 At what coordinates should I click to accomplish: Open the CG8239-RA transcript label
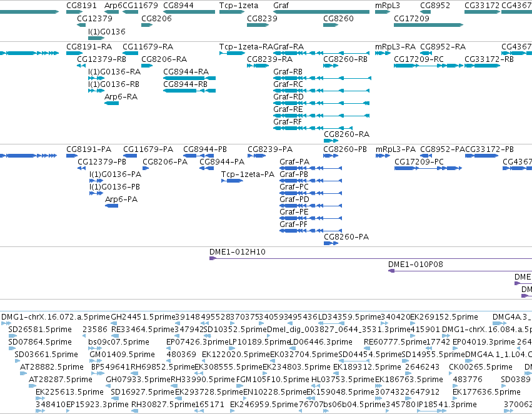269,59
